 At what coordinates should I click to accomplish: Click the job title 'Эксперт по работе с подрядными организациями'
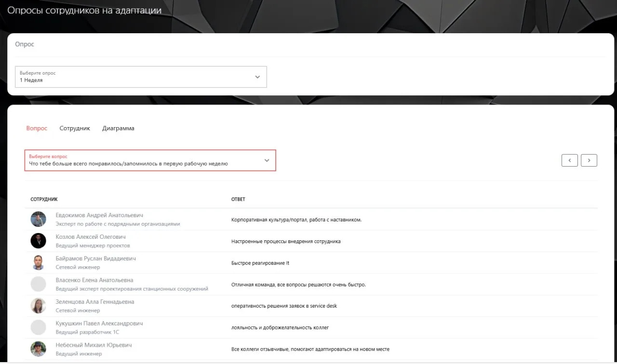click(x=118, y=224)
